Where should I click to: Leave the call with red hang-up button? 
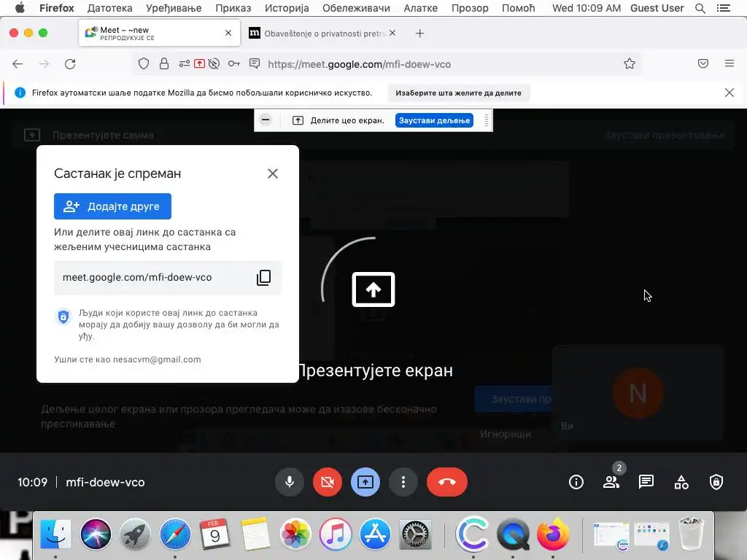[447, 482]
